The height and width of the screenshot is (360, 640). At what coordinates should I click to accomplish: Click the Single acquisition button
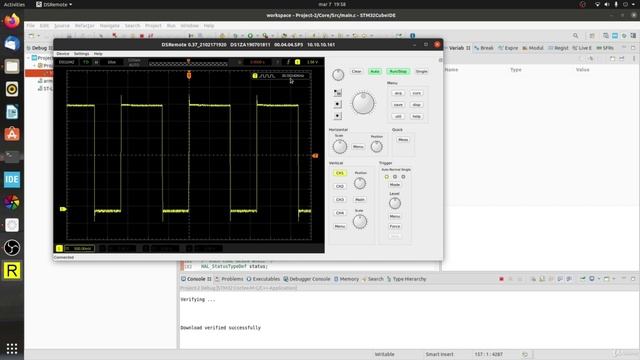[422, 71]
